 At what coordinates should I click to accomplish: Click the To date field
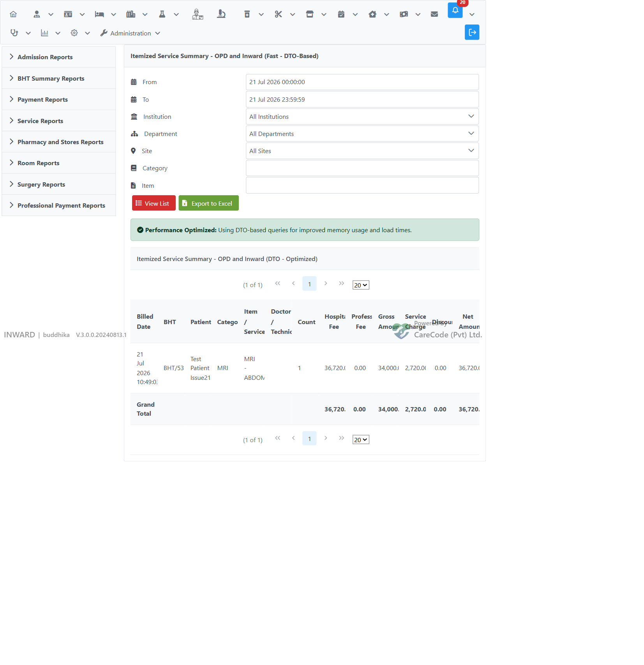click(x=362, y=99)
